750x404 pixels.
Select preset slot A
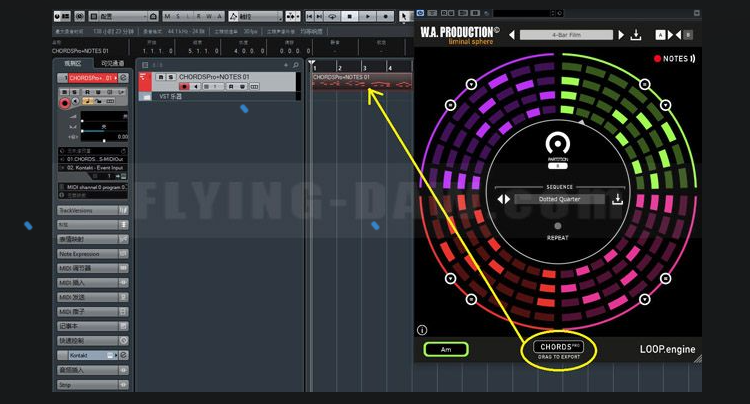coord(660,35)
